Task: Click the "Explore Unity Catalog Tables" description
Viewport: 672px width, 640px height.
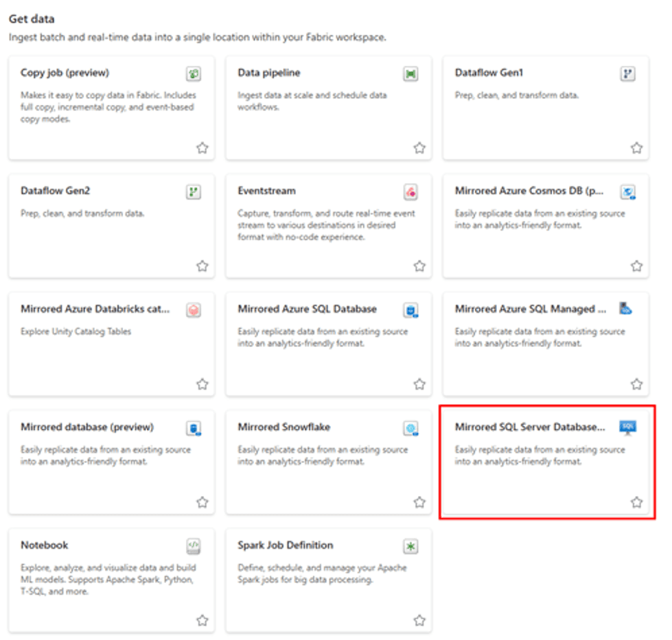Action: click(x=76, y=331)
